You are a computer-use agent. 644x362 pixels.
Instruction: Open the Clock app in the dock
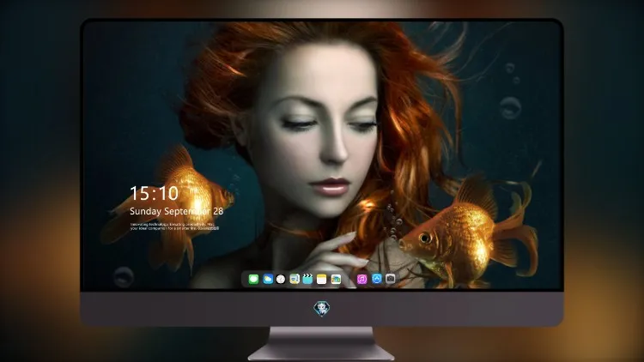tap(281, 279)
